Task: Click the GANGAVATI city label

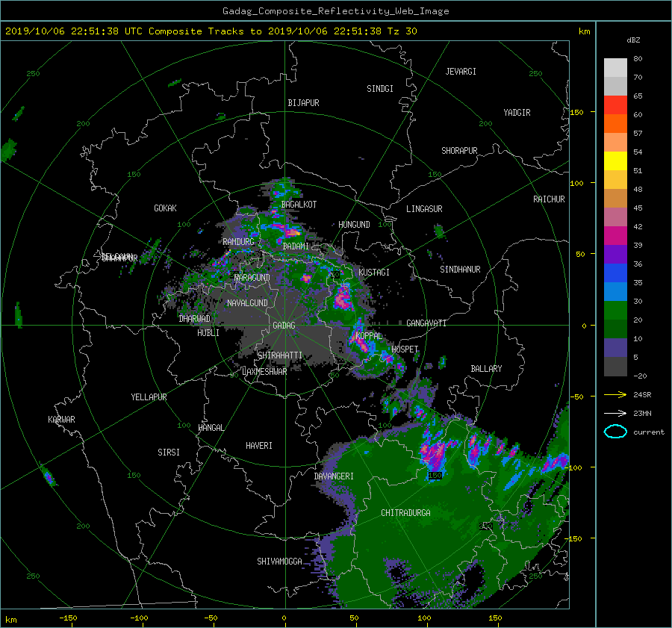Action: tap(426, 323)
